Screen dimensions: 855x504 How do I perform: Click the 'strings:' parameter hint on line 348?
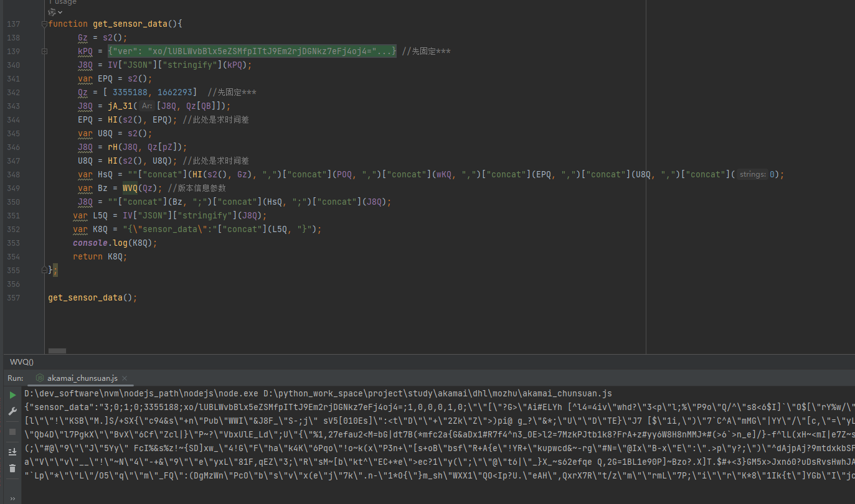click(752, 175)
